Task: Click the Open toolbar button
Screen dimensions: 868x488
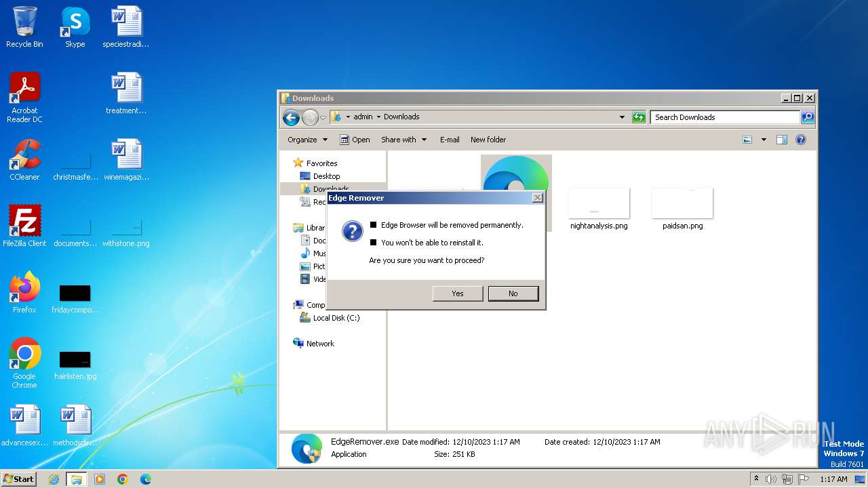Action: point(355,140)
